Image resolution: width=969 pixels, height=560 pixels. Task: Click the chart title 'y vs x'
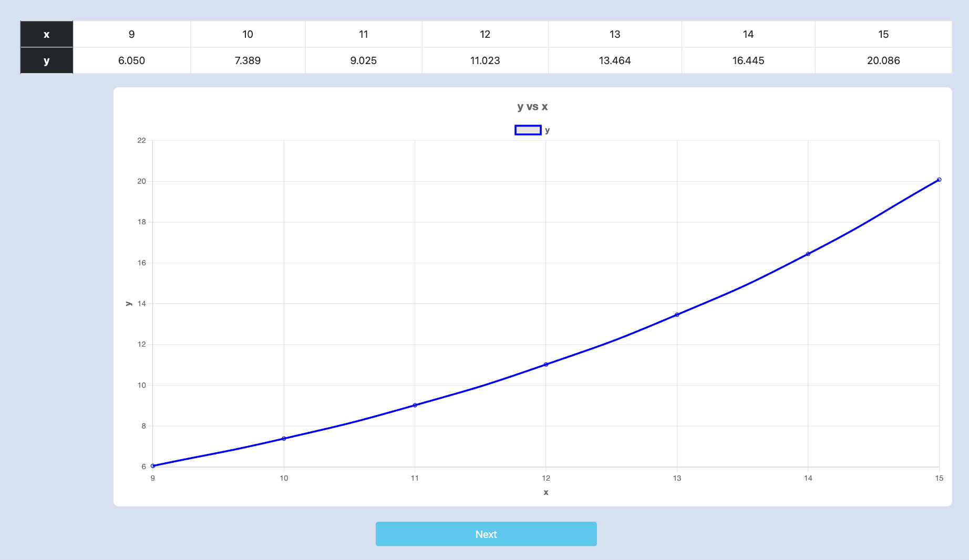[x=532, y=107]
